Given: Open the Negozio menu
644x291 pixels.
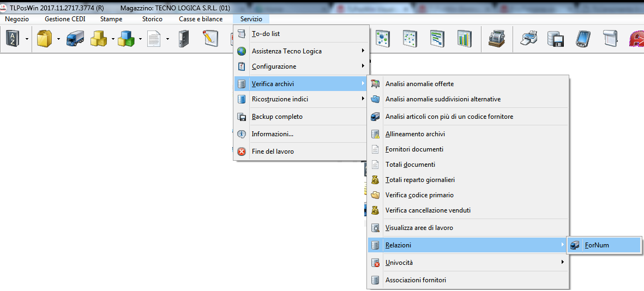Looking at the screenshot, I should pyautogui.click(x=17, y=19).
